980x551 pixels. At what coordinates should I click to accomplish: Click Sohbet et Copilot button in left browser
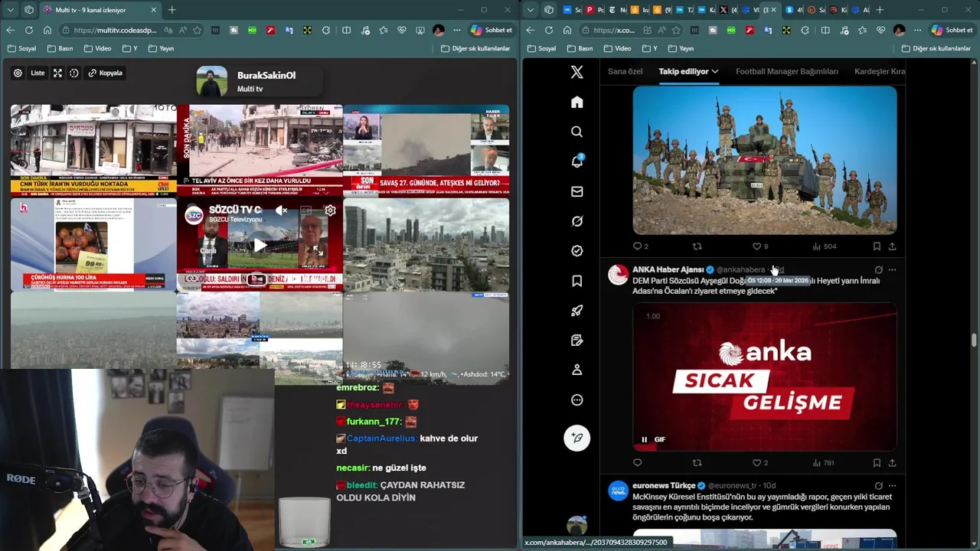[x=491, y=30]
